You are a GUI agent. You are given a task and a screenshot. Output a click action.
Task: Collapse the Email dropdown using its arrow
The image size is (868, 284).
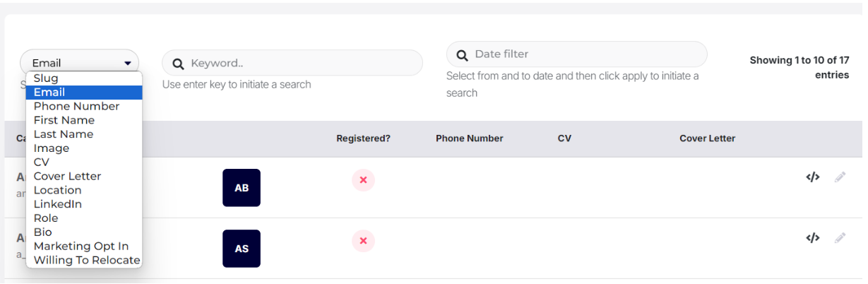click(x=128, y=64)
